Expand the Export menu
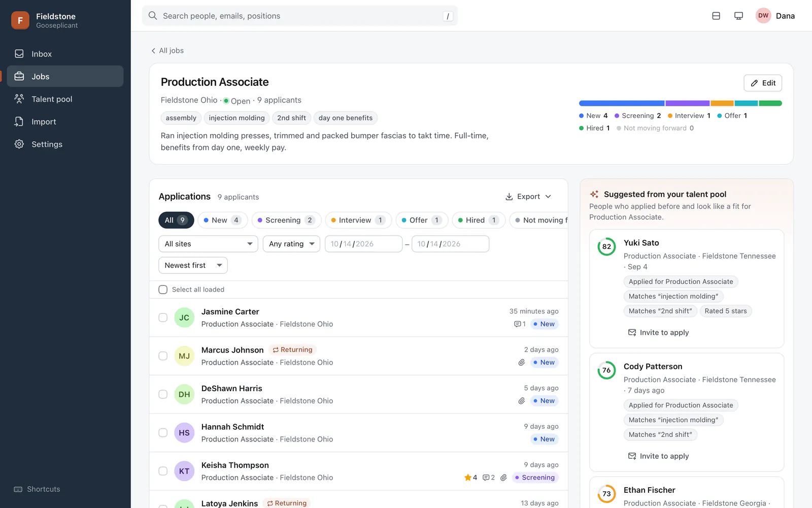 tap(528, 197)
